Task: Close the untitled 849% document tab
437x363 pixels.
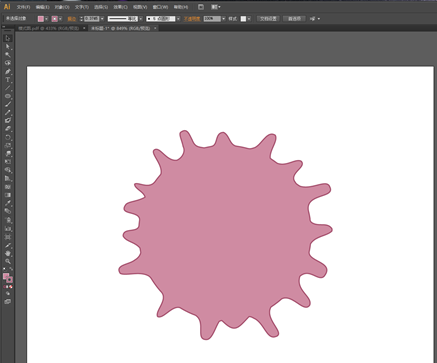Action: (155, 28)
